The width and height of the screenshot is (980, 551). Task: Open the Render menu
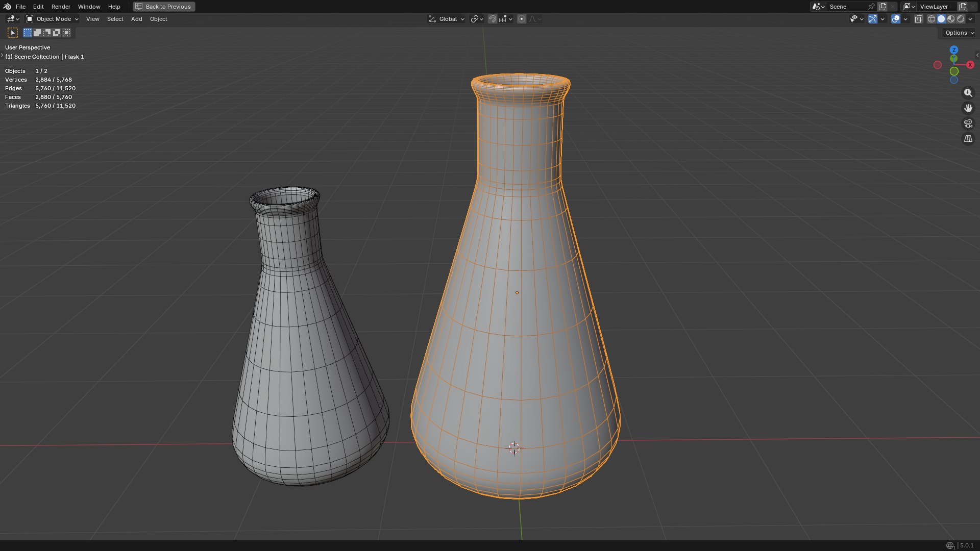click(x=61, y=7)
